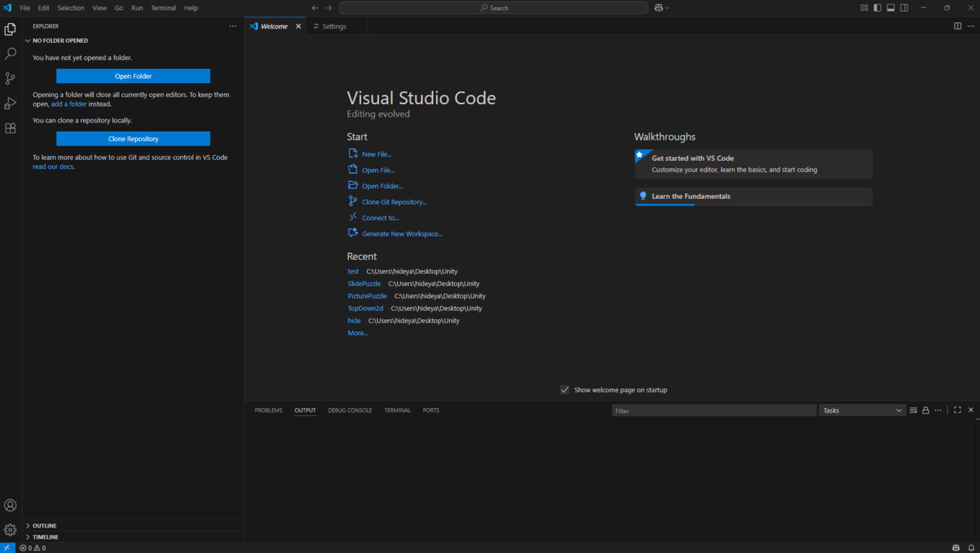The width and height of the screenshot is (980, 553).
Task: Click the Clone Repository button
Action: (x=133, y=139)
